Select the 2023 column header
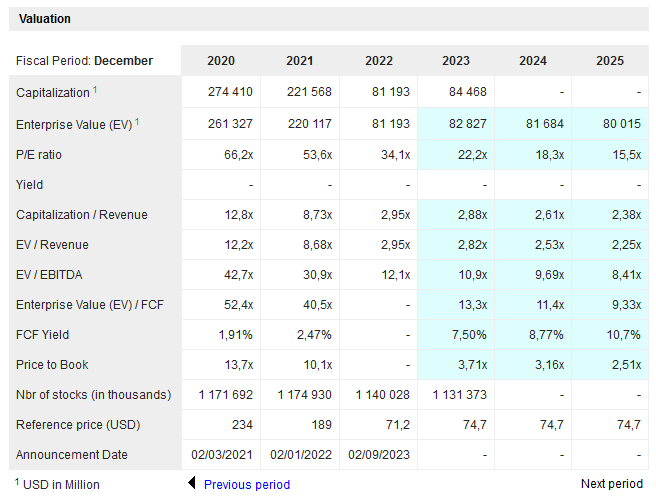Image resolution: width=656 pixels, height=500 pixels. tap(455, 61)
